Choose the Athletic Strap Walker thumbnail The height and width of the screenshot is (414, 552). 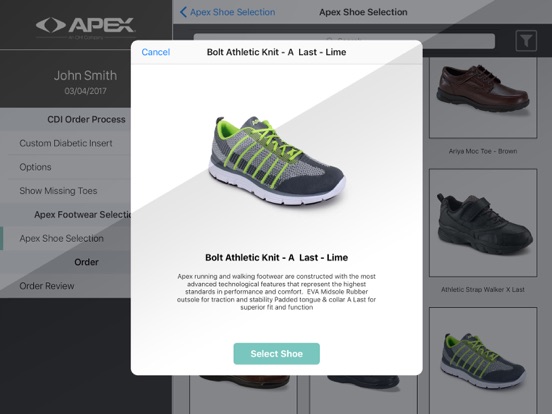click(483, 222)
